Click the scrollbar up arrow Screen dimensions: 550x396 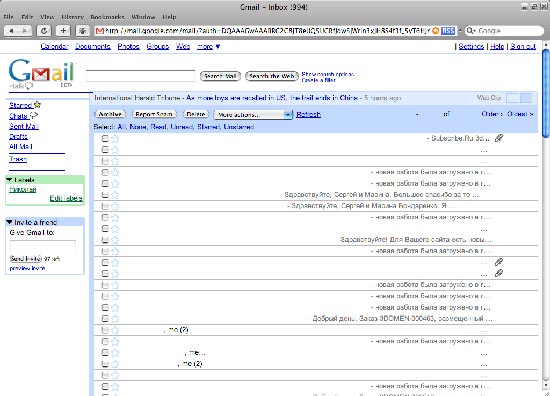546,45
